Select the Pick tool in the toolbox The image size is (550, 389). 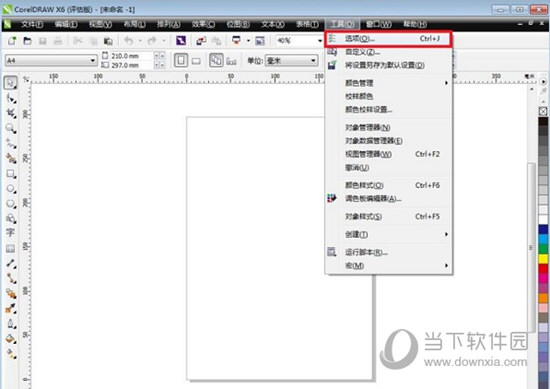(x=11, y=83)
